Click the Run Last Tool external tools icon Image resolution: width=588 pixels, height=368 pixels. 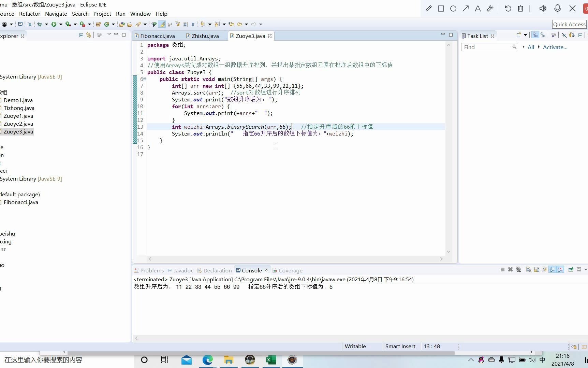click(x=82, y=24)
